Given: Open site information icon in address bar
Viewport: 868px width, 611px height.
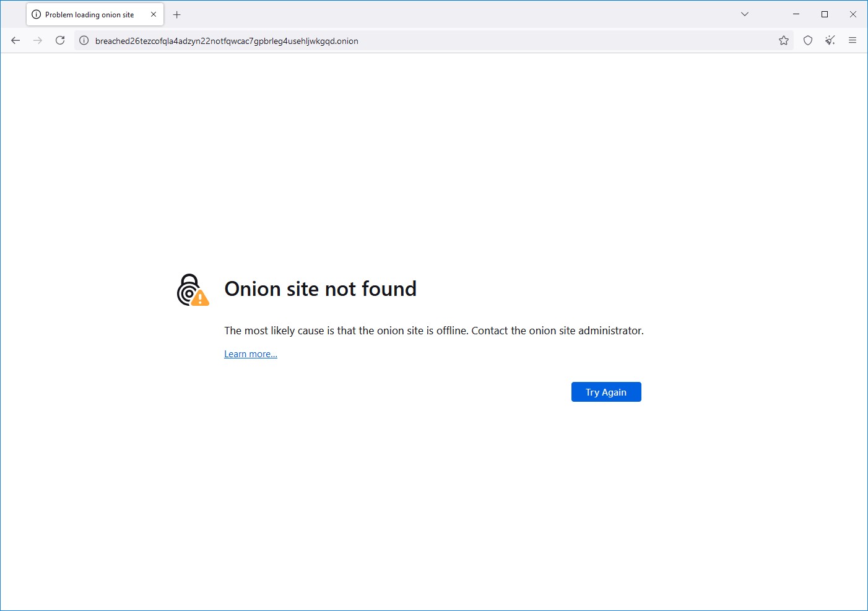Looking at the screenshot, I should (x=84, y=41).
